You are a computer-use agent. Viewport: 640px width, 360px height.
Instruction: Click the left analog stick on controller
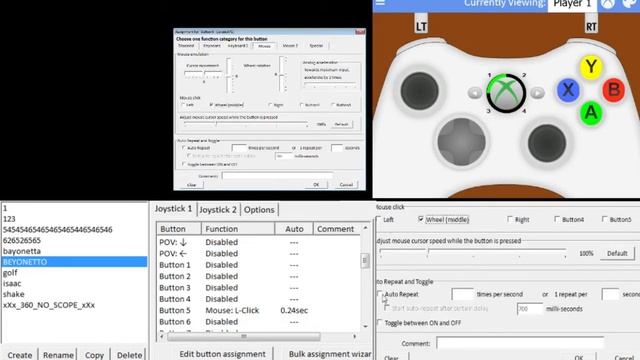pyautogui.click(x=419, y=91)
